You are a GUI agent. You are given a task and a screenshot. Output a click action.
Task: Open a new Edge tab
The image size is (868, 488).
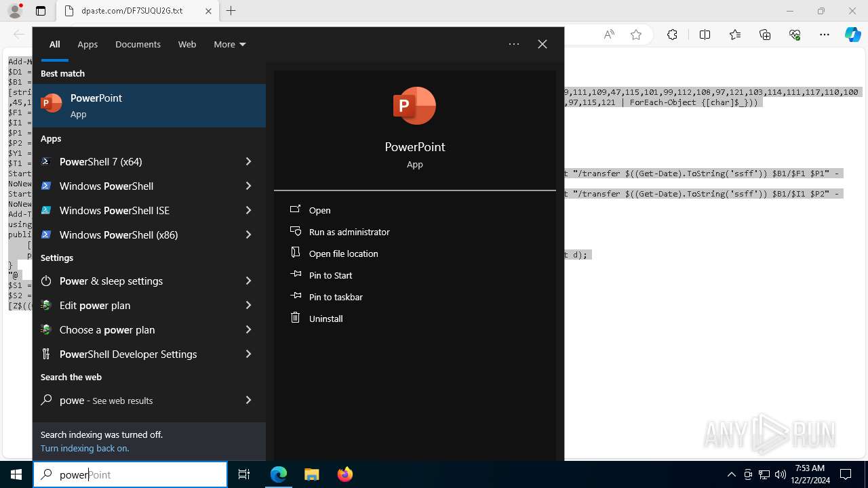tap(231, 11)
